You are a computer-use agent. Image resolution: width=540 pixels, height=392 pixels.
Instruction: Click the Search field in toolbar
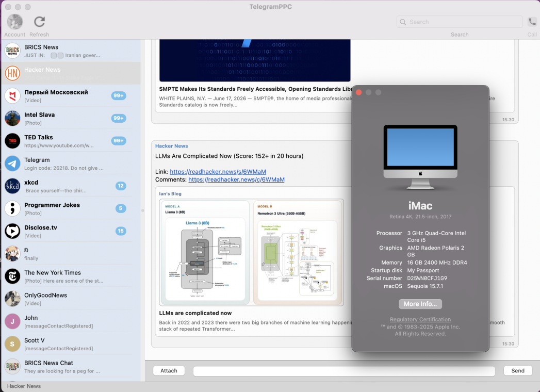(460, 22)
